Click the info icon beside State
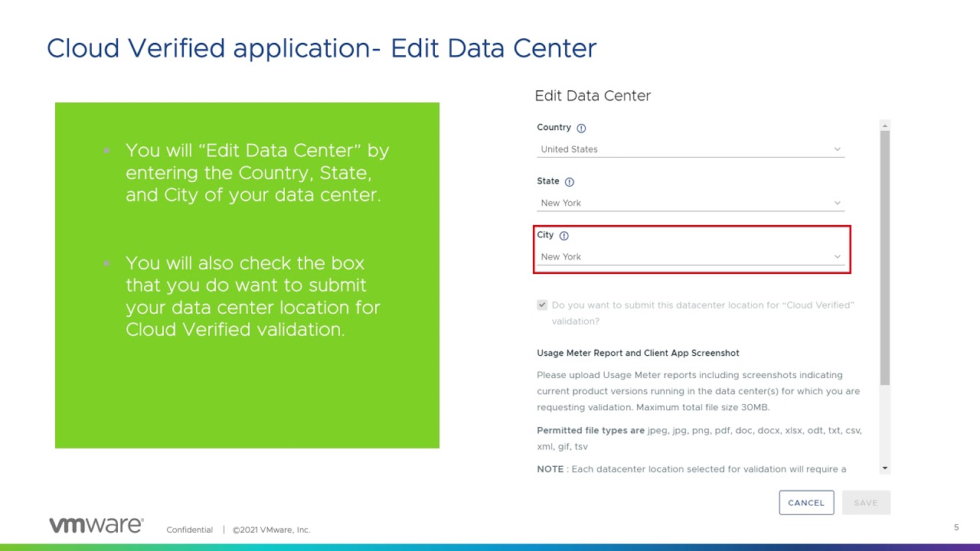Viewport: 980px width, 551px height. tap(569, 182)
